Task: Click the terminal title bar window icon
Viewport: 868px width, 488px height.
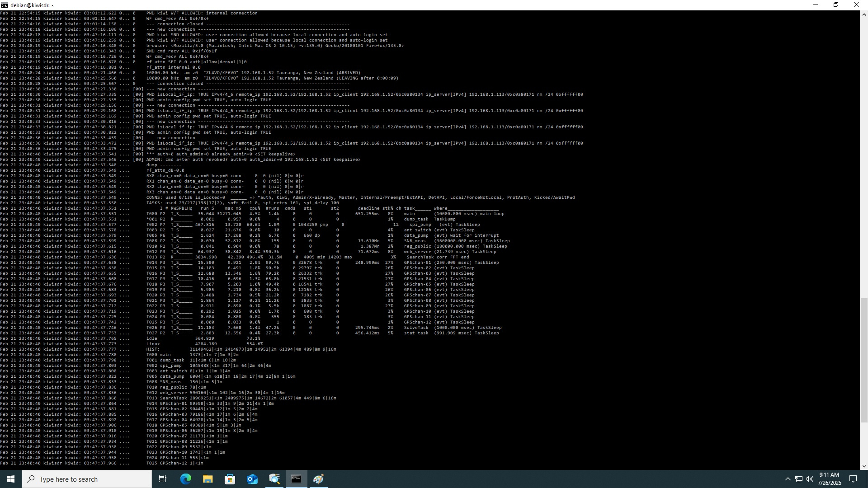Action: tap(4, 5)
